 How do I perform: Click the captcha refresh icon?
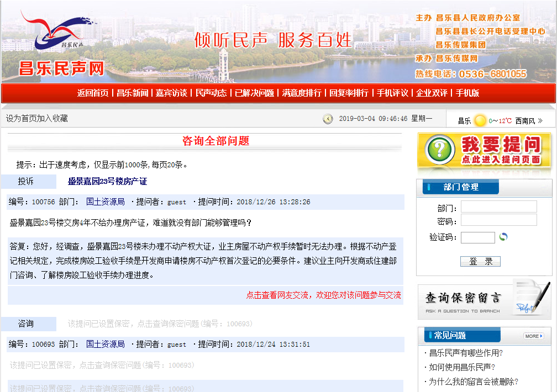click(503, 237)
